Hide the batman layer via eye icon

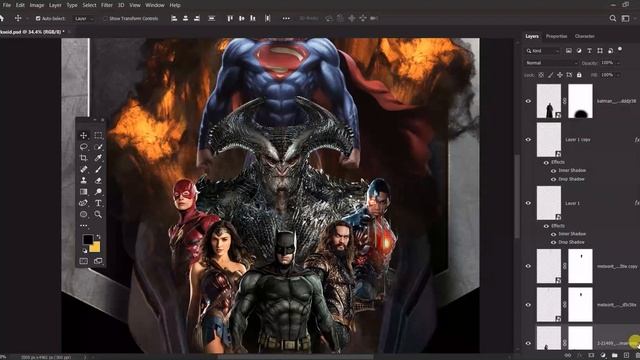[x=528, y=101]
